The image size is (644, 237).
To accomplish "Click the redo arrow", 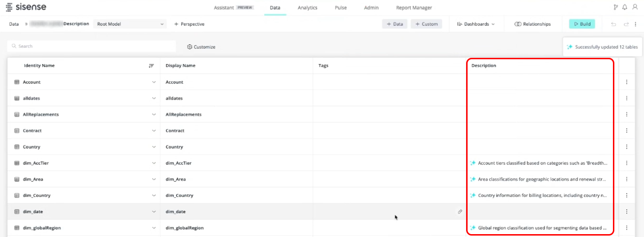I will pyautogui.click(x=626, y=24).
